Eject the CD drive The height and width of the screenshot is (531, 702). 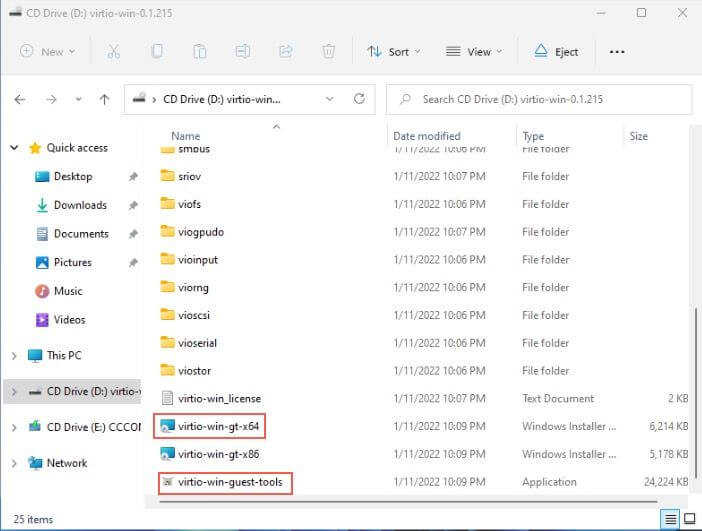[556, 51]
